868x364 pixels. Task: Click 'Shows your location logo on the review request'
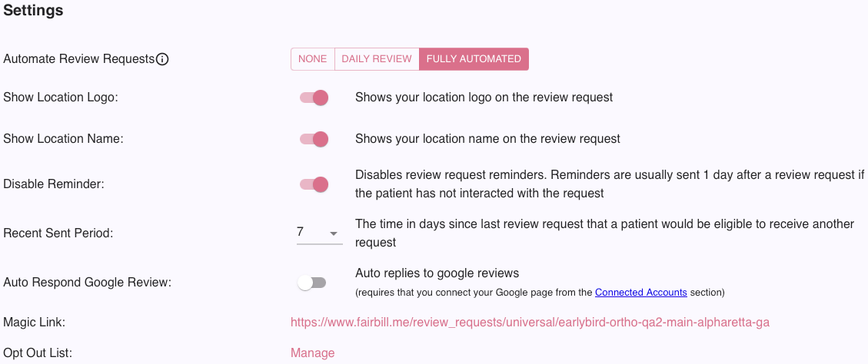click(484, 98)
